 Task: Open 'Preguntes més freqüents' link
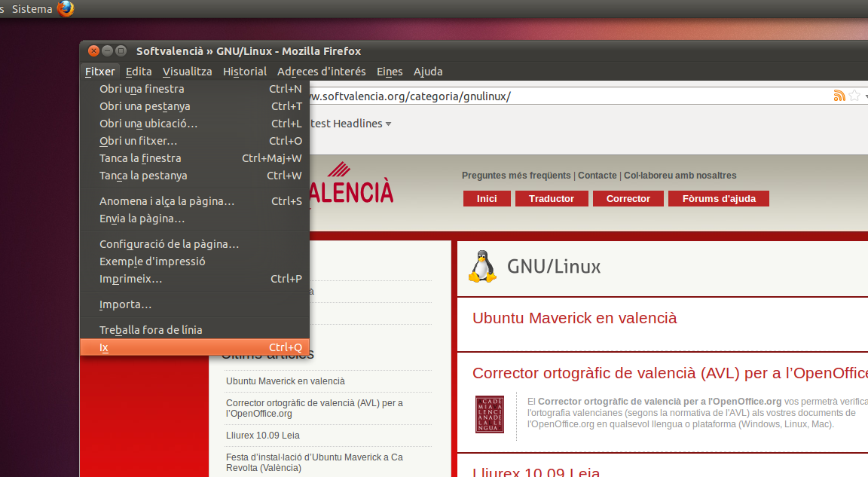(516, 176)
